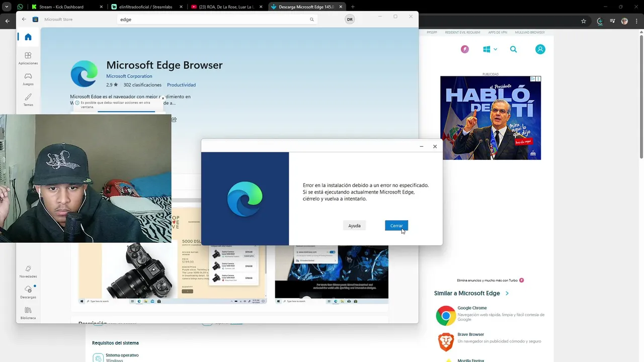
Task: Click the Store search magnifier icon
Action: tap(312, 19)
